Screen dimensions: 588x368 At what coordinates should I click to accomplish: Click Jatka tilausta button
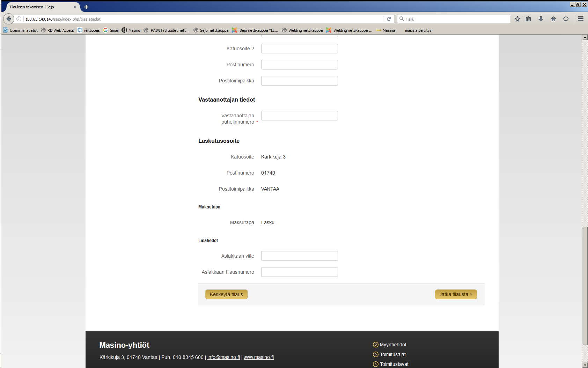click(456, 294)
